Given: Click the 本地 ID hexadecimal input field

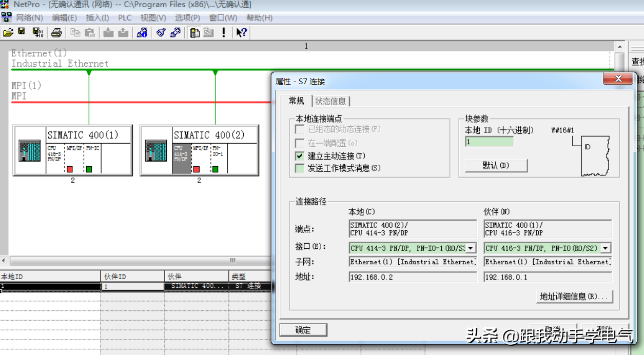Looking at the screenshot, I should [489, 142].
